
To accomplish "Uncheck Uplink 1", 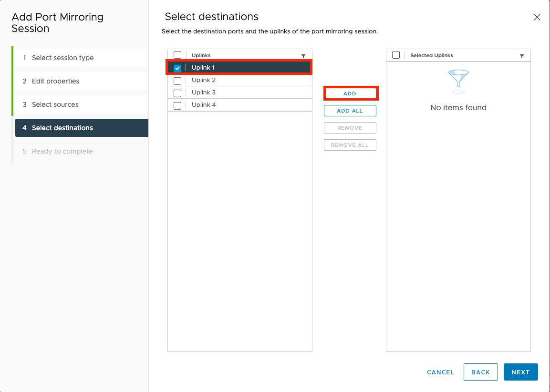I will click(x=177, y=68).
